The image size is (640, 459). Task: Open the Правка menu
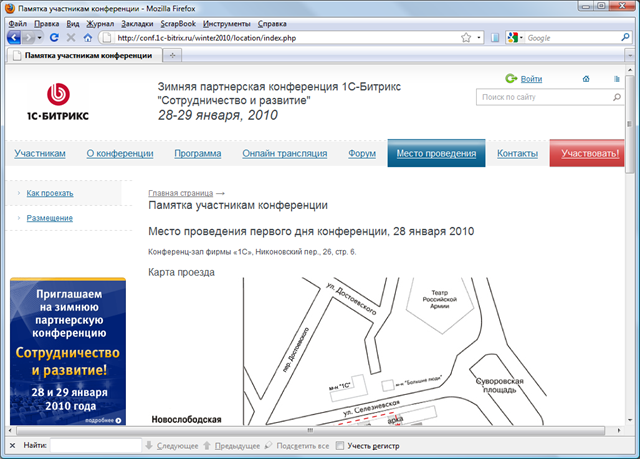(47, 24)
